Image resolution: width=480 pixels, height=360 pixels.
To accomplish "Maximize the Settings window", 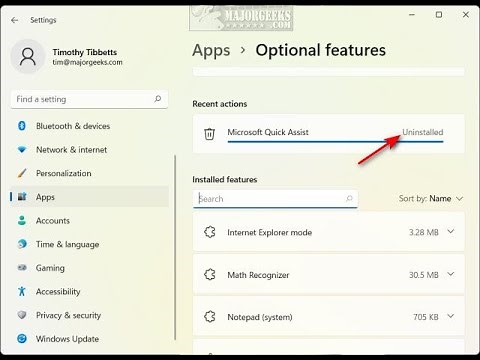I will pyautogui.click(x=439, y=15).
